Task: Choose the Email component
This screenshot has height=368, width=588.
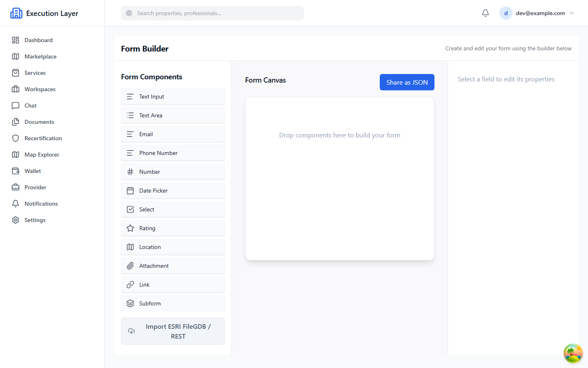Action: point(173,134)
